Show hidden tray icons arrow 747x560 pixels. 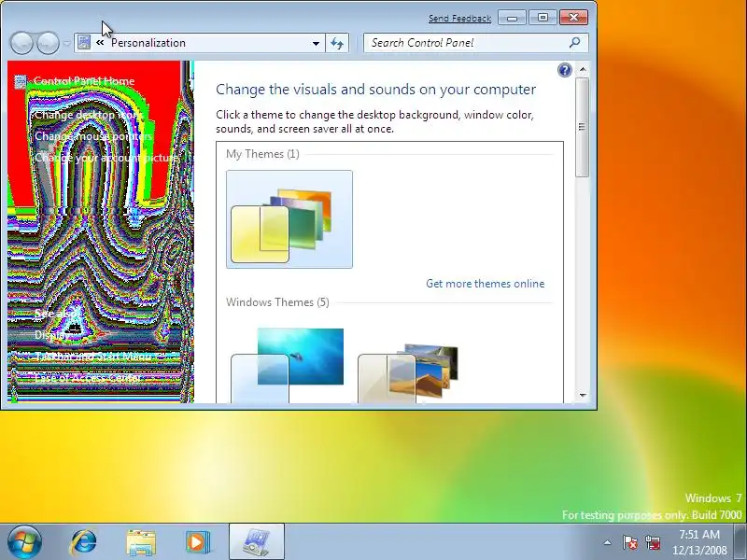tap(608, 542)
